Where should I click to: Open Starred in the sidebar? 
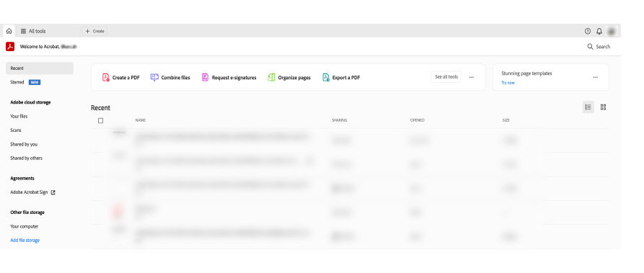(x=17, y=82)
